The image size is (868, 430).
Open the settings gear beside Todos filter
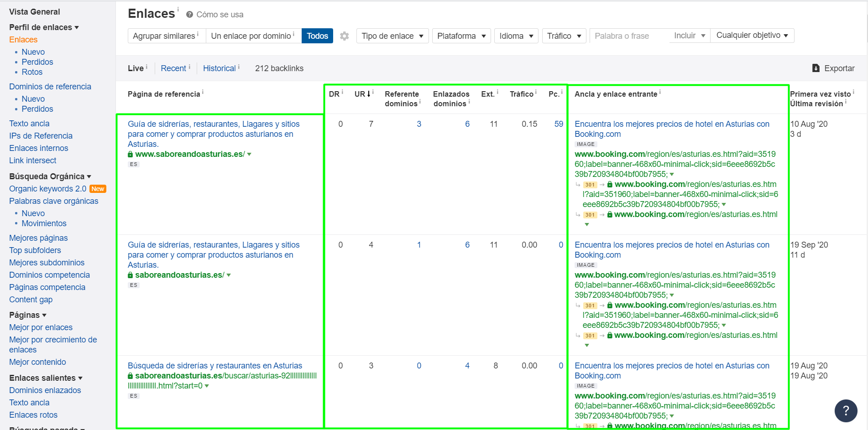(x=345, y=36)
